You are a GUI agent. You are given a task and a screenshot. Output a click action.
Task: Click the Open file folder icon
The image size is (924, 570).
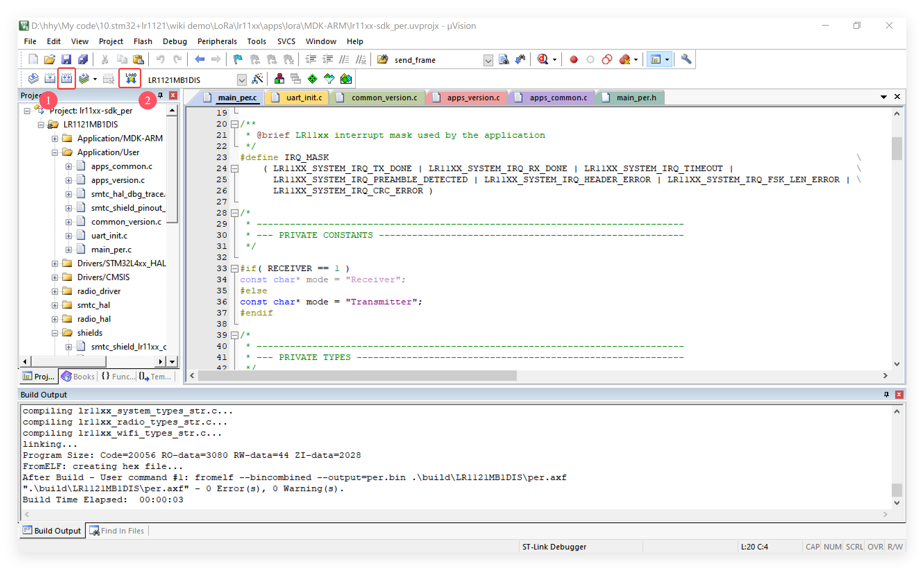(49, 59)
